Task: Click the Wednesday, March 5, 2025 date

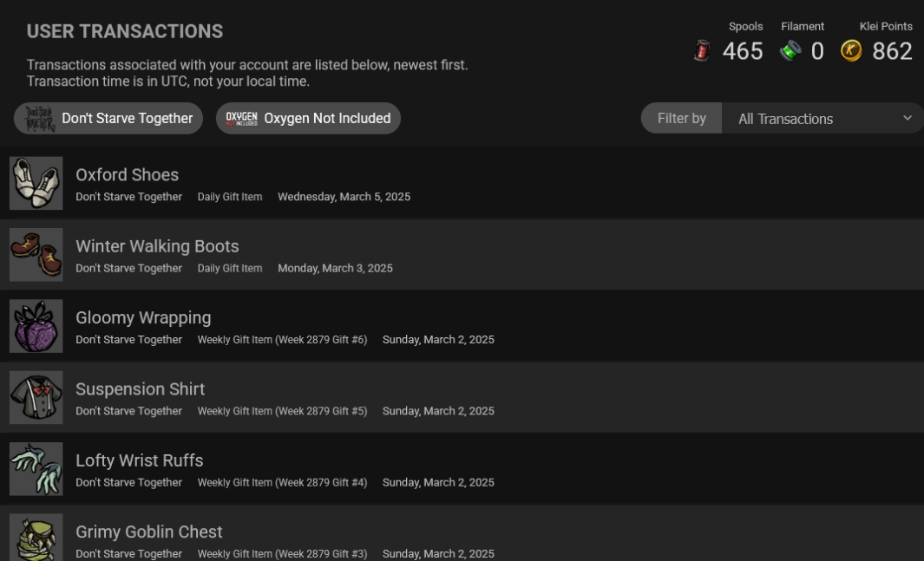Action: pos(344,197)
